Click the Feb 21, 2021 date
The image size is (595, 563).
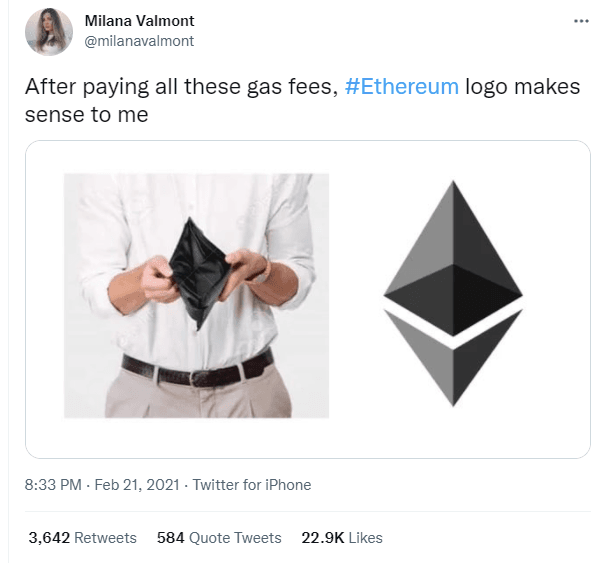click(137, 485)
